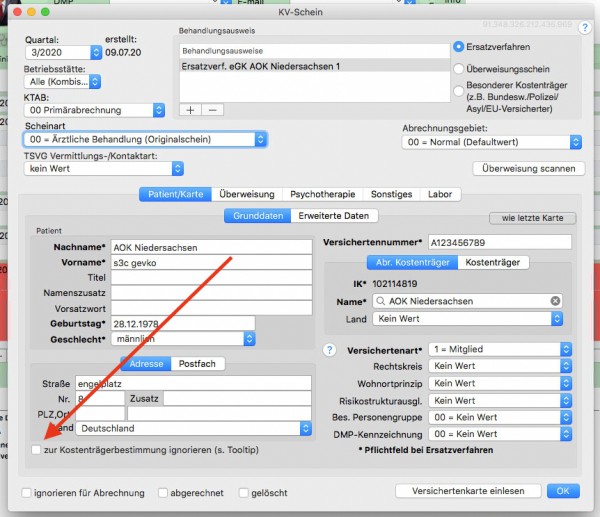Add a Behandlungsausweis with the plus button

coord(190,110)
